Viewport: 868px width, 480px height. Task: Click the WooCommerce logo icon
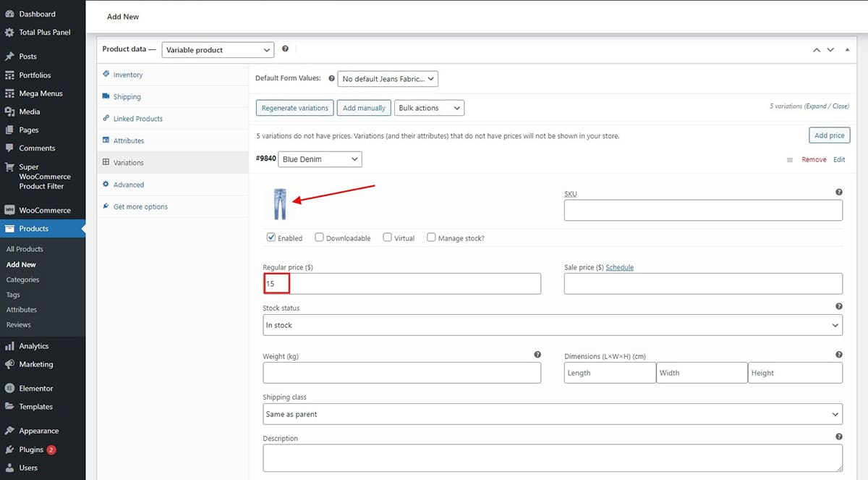[x=9, y=210]
